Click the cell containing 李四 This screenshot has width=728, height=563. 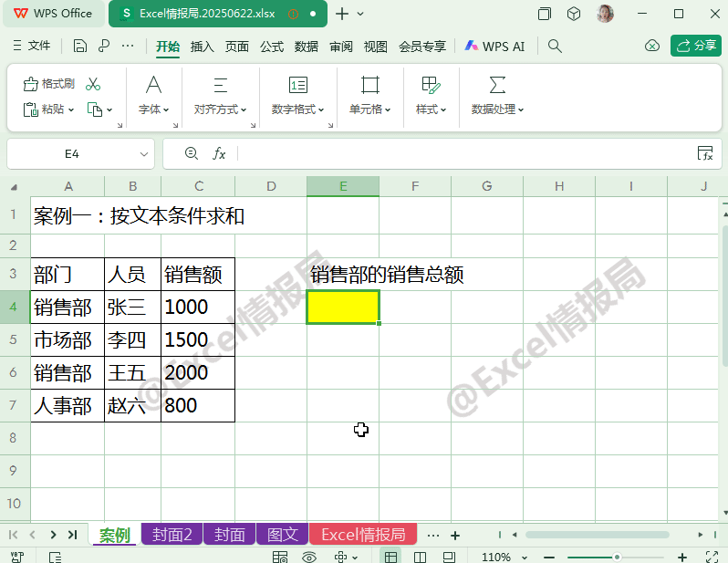click(x=133, y=339)
